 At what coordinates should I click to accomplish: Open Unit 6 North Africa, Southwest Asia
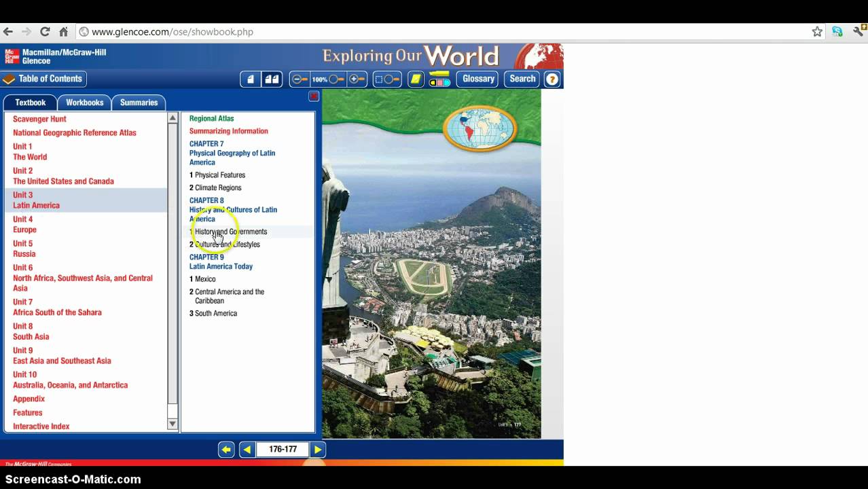click(83, 278)
